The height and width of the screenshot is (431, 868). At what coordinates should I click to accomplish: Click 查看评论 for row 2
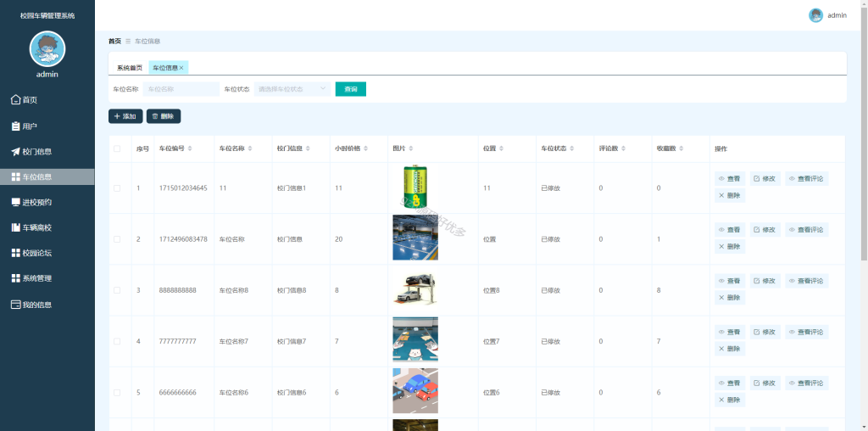click(x=807, y=229)
